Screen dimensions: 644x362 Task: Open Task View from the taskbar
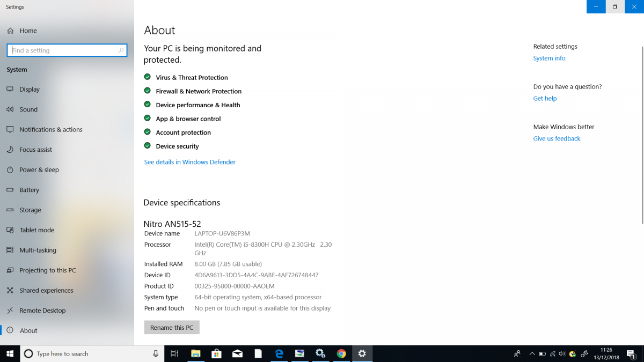pos(174,354)
